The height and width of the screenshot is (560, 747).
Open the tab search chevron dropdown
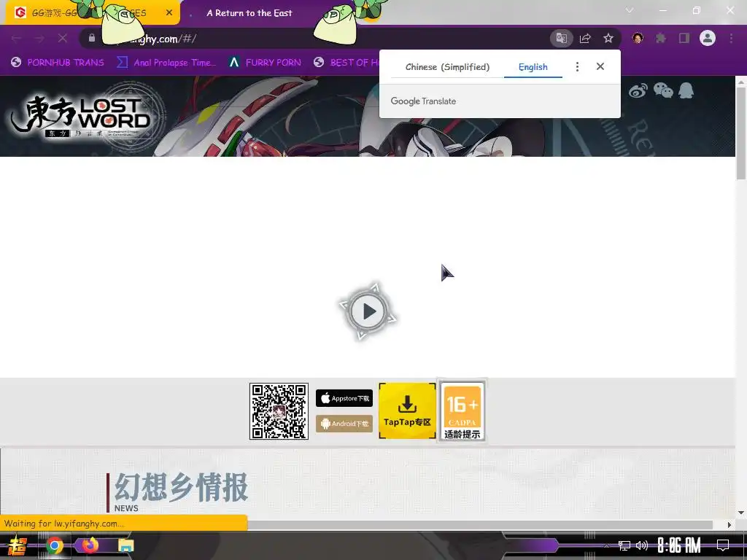630,10
